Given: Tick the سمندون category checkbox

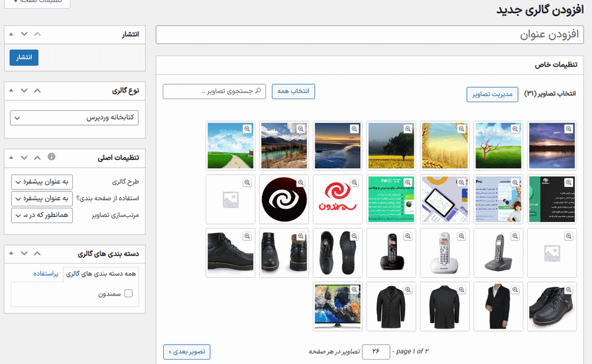Looking at the screenshot, I should click(128, 294).
